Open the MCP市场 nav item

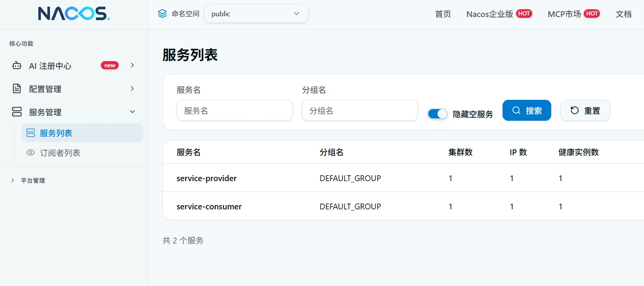564,14
